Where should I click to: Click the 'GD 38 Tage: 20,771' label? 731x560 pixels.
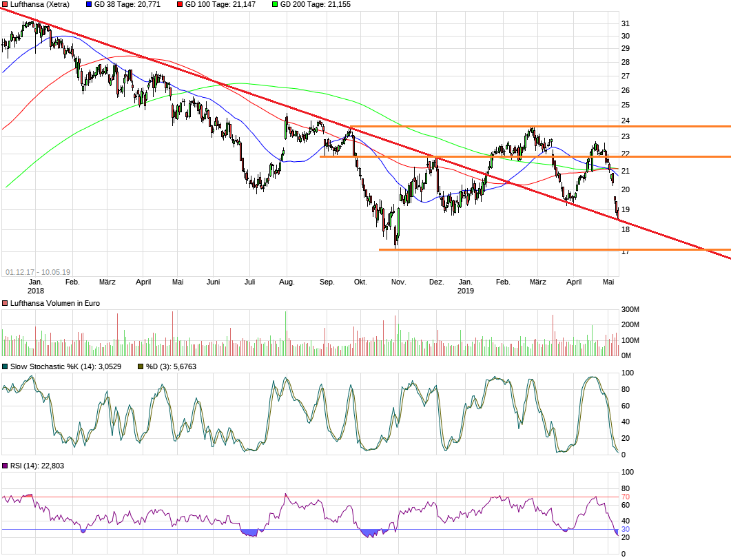(127, 4)
